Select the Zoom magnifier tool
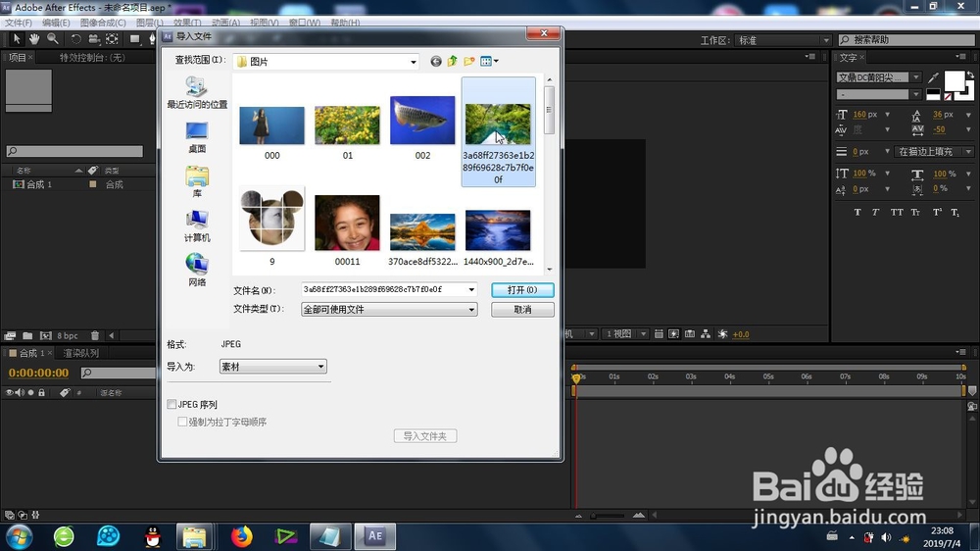Image resolution: width=980 pixels, height=551 pixels. coord(53,39)
